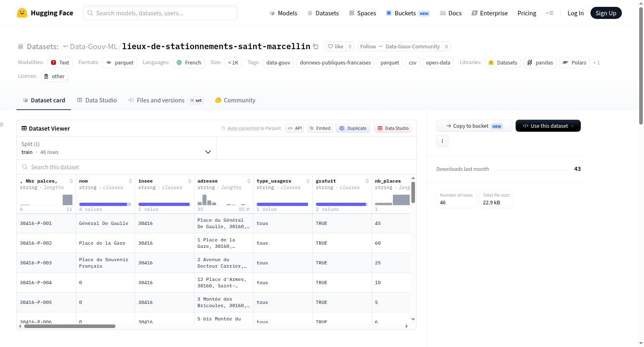Like this dataset with the heart button
The height and width of the screenshot is (347, 644).
tap(335, 46)
